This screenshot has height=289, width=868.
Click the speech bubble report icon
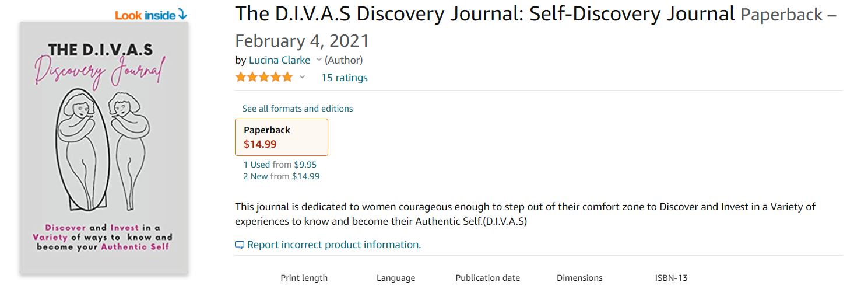(239, 245)
